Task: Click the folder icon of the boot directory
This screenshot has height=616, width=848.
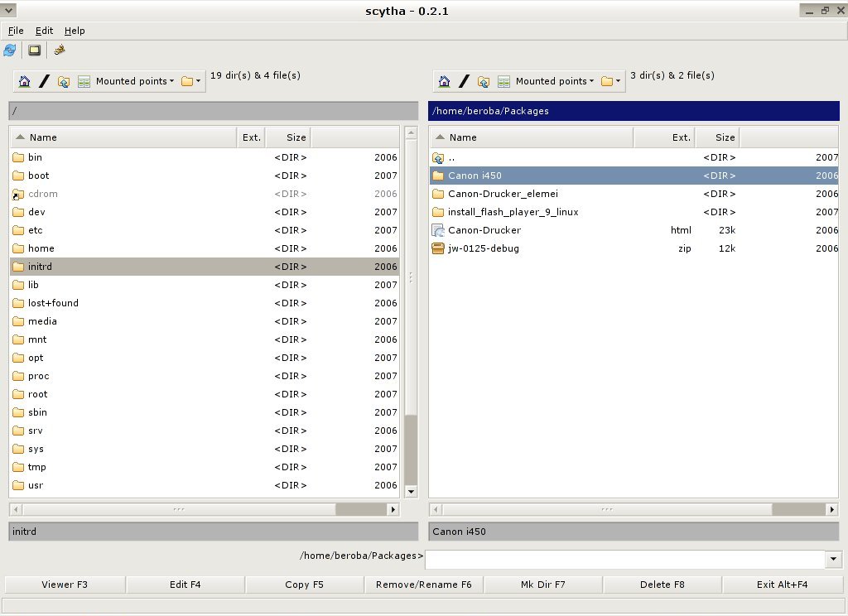Action: (18, 176)
